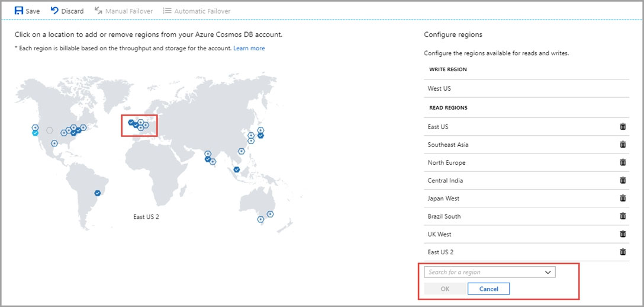Delete the East US 2 read region
Screen dimensions: 644x307
point(623,251)
